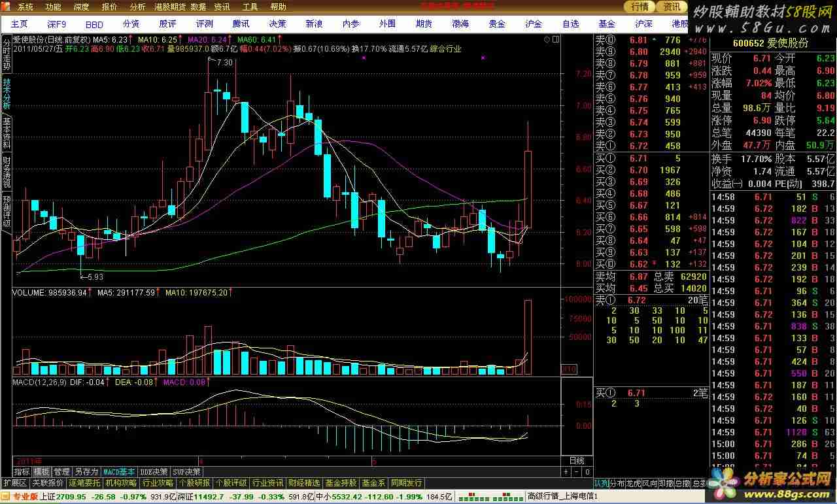Viewport: 837px width, 504px height.
Task: Select the 技术分析 vertical side tab
Action: tap(7, 93)
